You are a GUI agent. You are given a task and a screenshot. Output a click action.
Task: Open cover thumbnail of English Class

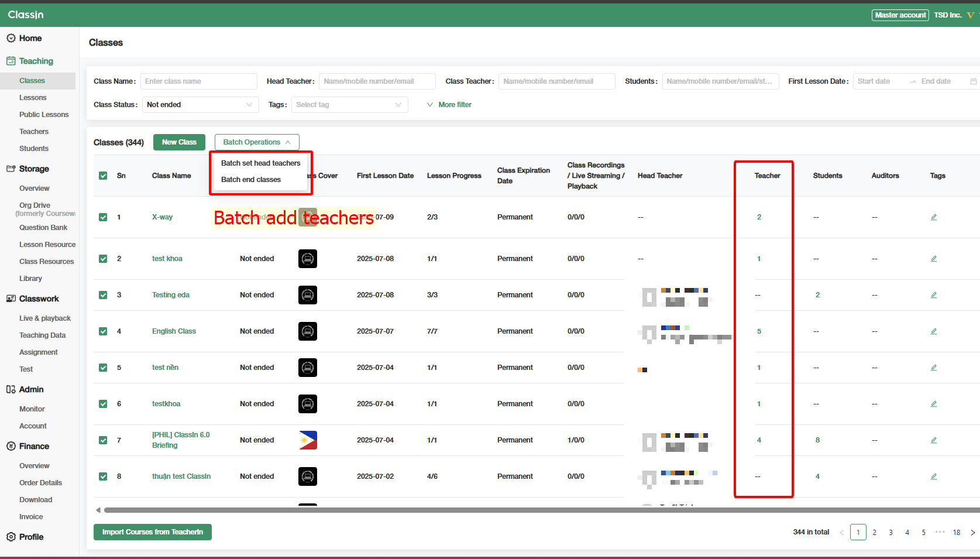click(308, 331)
